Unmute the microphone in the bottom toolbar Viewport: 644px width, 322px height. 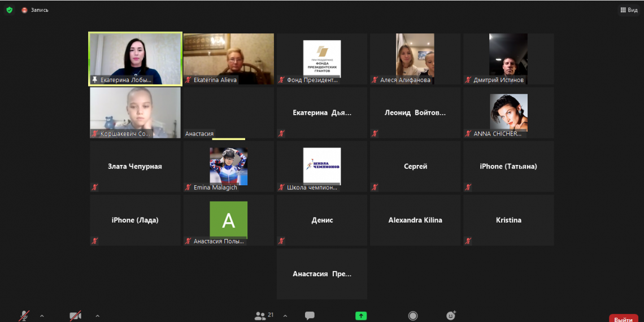[x=24, y=316]
